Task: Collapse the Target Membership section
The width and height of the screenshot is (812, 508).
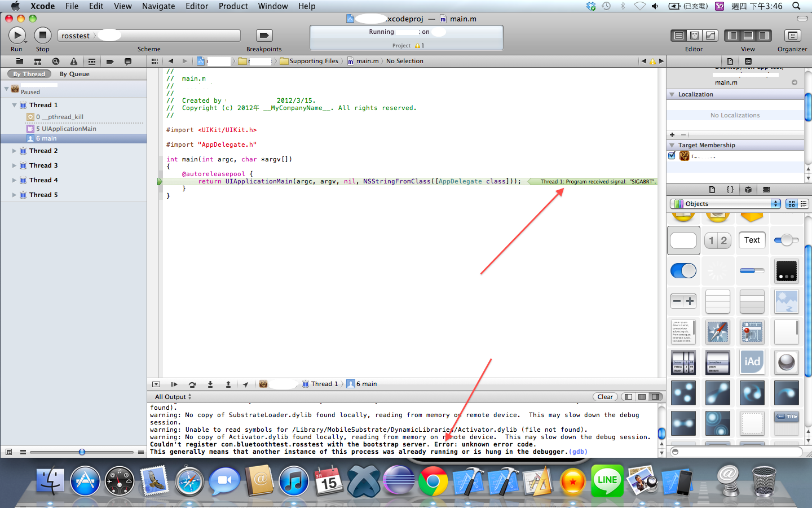Action: tap(672, 145)
